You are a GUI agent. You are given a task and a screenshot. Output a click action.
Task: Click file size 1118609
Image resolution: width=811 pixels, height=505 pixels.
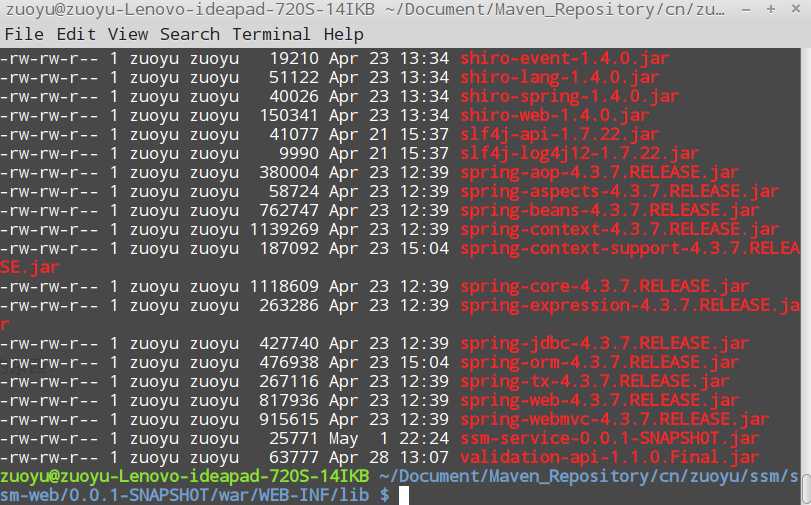[x=284, y=286]
